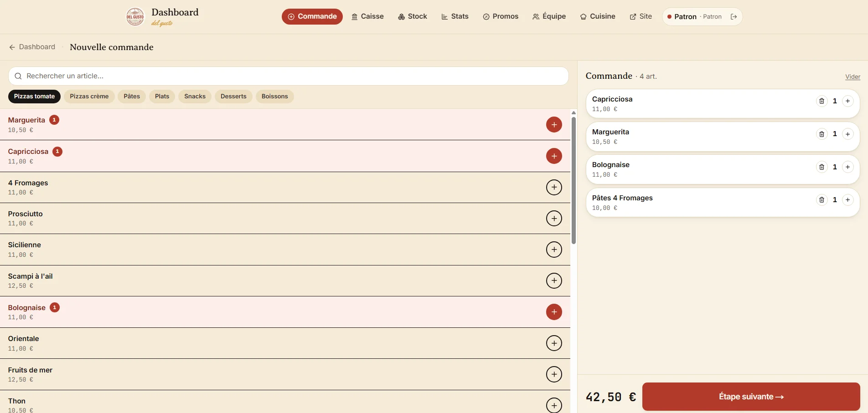
Task: Click the Fruits de mer name in the menu list
Action: tap(30, 370)
